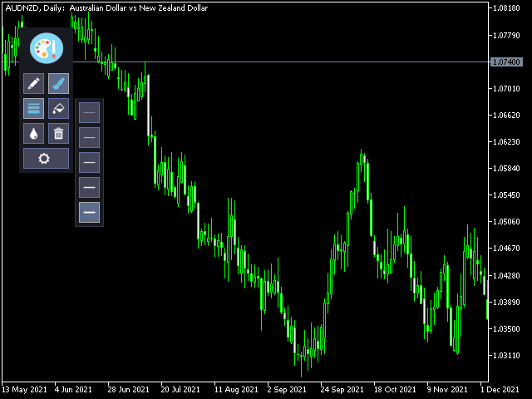
Task: Click the 1.06620 price scale label
Action: point(506,116)
